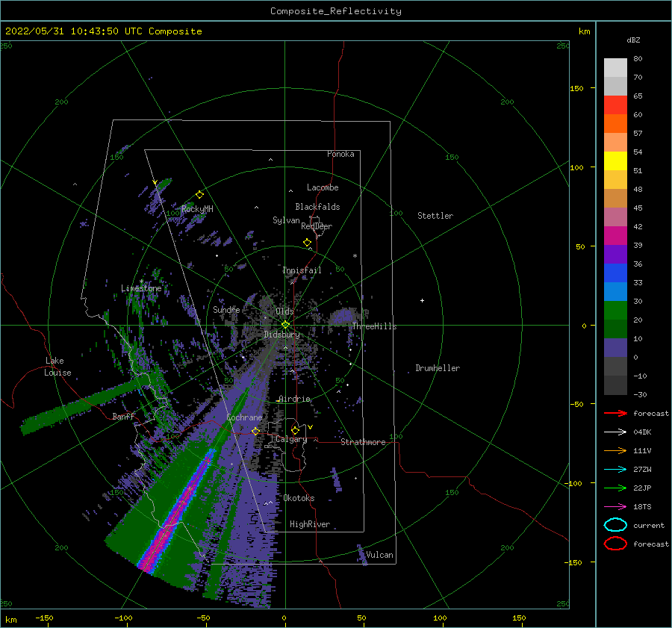Click the yellow marker near Cochrane
This screenshot has width=672, height=628.
point(255,431)
